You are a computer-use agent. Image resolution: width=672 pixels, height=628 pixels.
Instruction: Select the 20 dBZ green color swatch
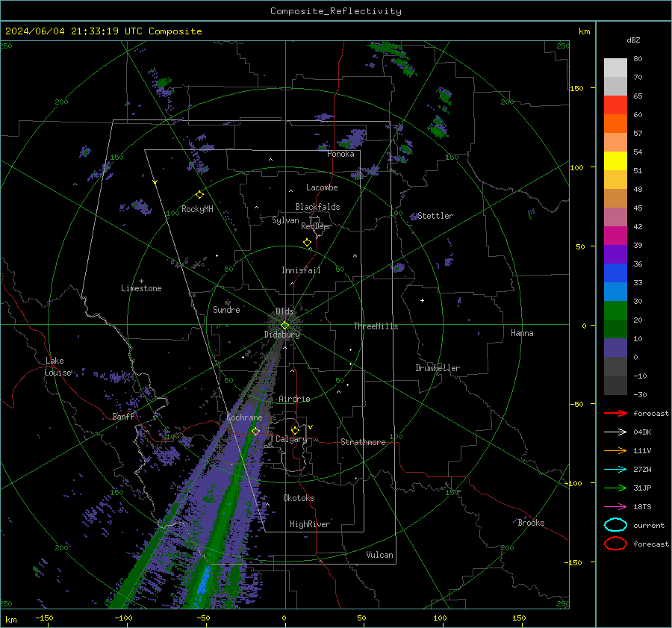coord(615,311)
